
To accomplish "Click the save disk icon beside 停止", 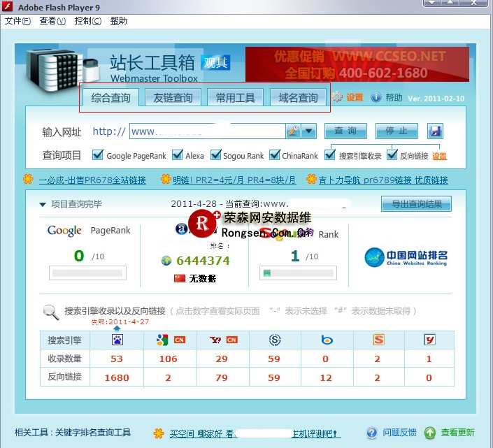I will pos(435,131).
